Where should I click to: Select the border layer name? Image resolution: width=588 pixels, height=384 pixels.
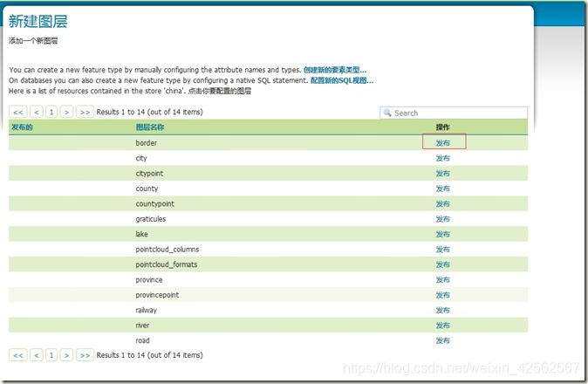pos(147,143)
